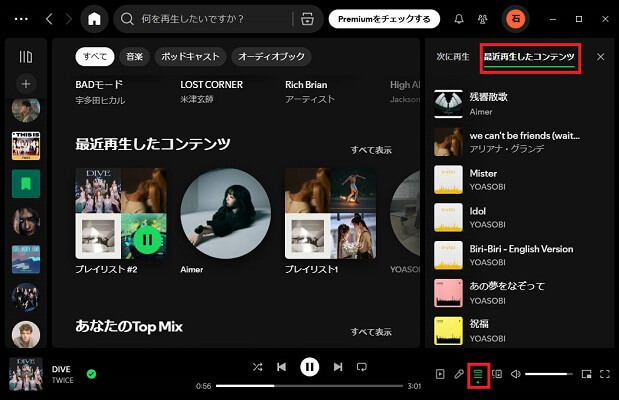Toggle the queue panel icon
The height and width of the screenshot is (400, 619).
point(478,374)
